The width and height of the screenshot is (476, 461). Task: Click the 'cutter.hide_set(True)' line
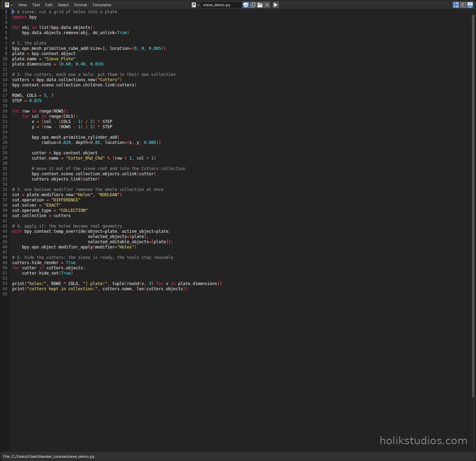[x=47, y=273]
